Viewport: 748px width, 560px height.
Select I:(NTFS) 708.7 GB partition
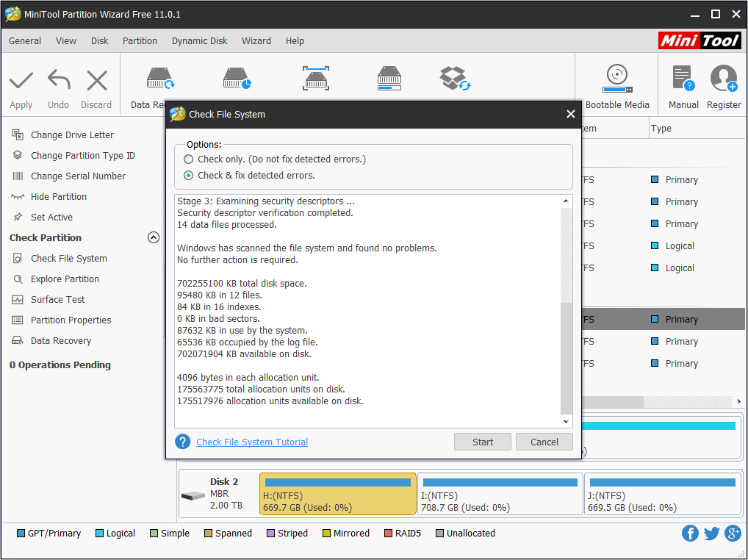pos(500,494)
